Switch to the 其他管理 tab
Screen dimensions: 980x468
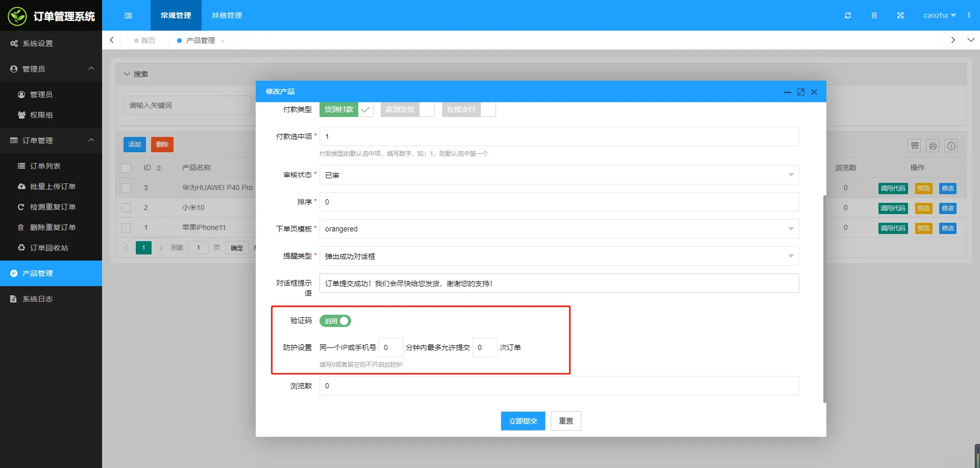click(227, 15)
